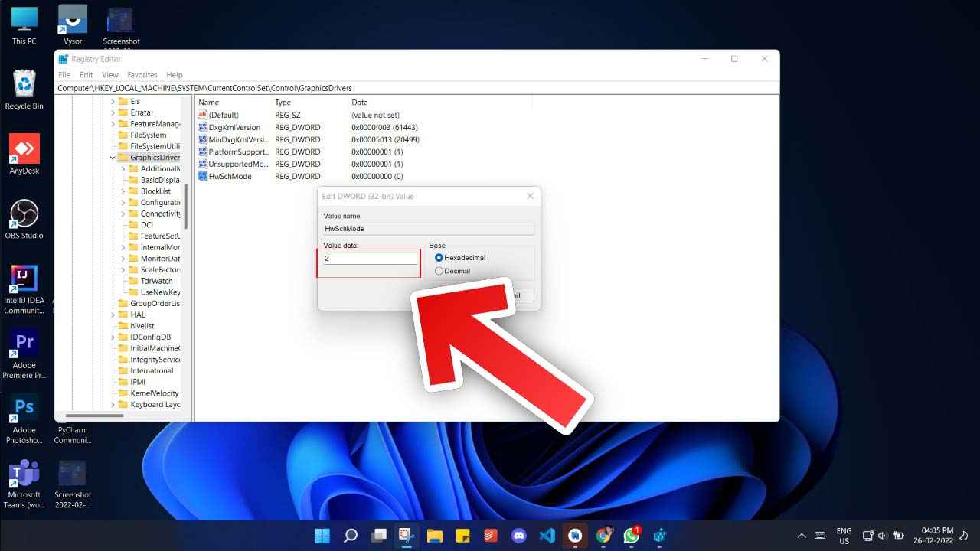Open the File menu in Registry Editor
Viewport: 980px width, 551px height.
pyautogui.click(x=64, y=75)
